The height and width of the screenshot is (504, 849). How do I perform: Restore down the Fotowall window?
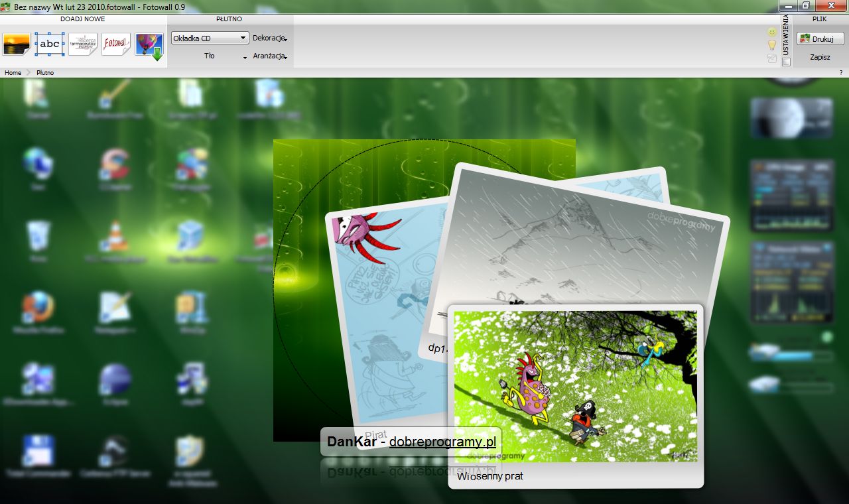[805, 5]
